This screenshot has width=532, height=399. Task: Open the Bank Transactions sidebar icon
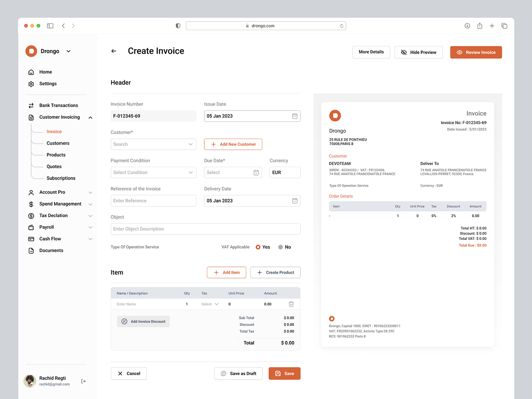(30, 105)
